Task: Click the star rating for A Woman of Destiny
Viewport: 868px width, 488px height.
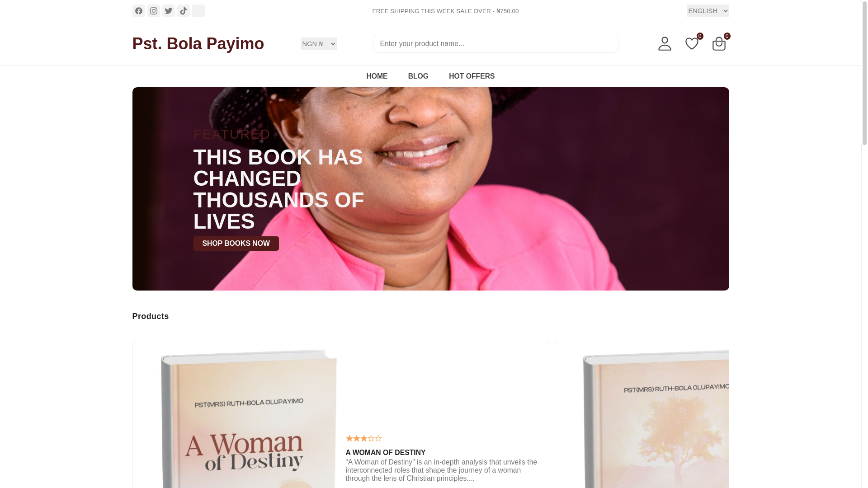Action: pyautogui.click(x=363, y=438)
